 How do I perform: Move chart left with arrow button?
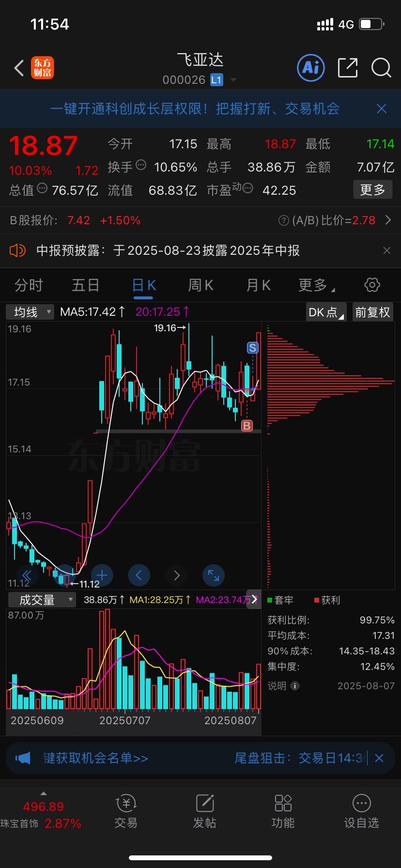tap(139, 575)
